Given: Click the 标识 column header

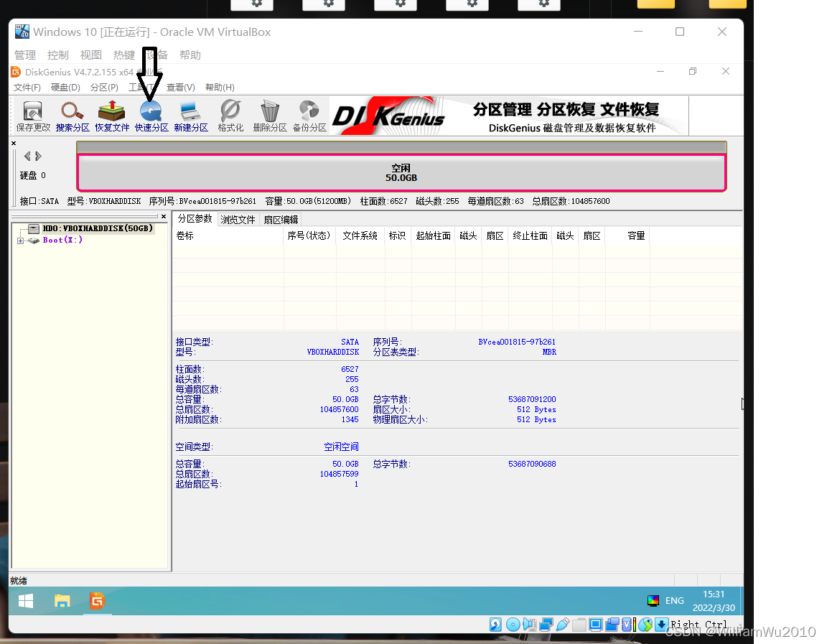Looking at the screenshot, I should click(x=398, y=235).
